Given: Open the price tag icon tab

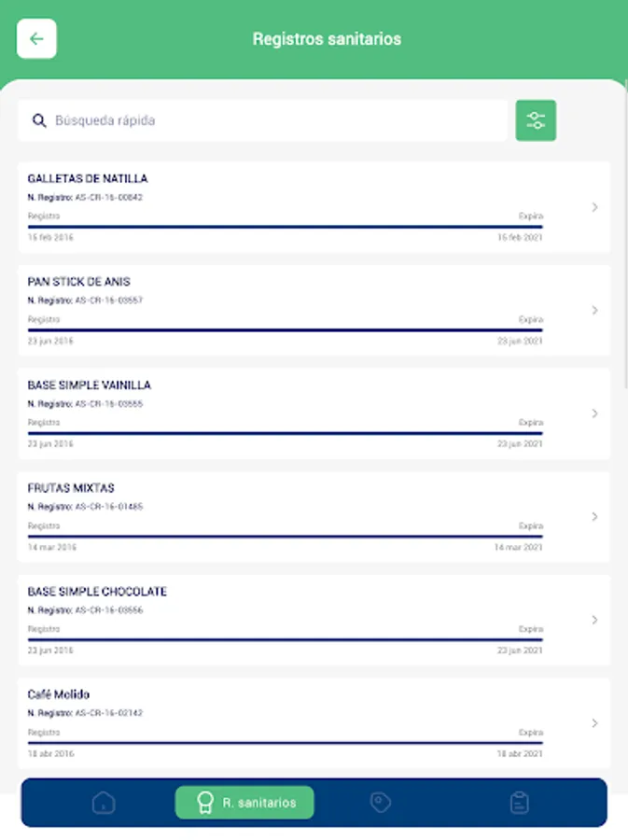Looking at the screenshot, I should pos(379,803).
